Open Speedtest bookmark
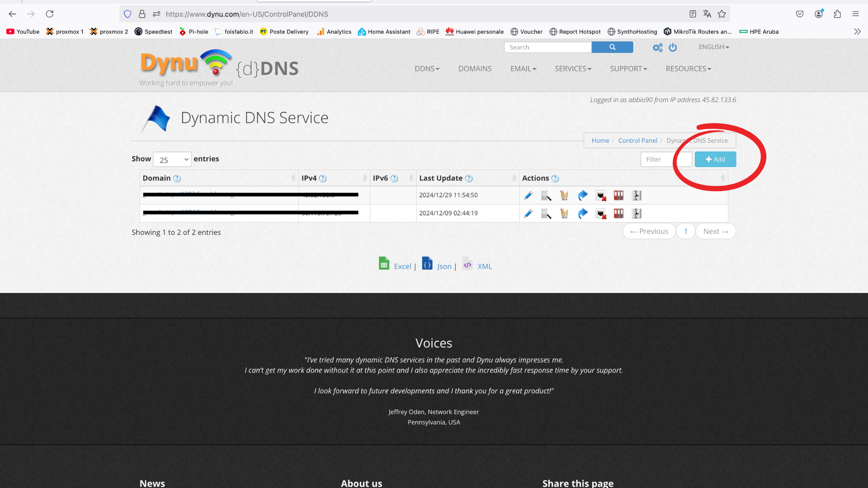The height and width of the screenshot is (488, 868). pos(154,32)
